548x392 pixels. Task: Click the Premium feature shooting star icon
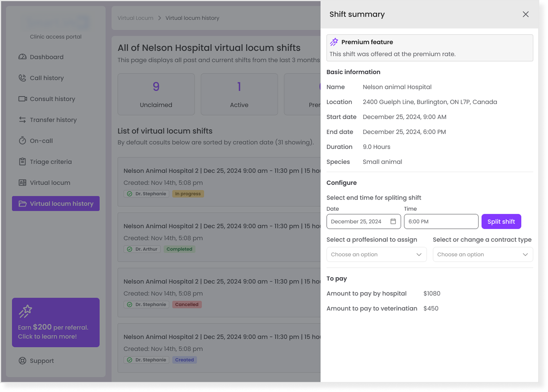[334, 42]
